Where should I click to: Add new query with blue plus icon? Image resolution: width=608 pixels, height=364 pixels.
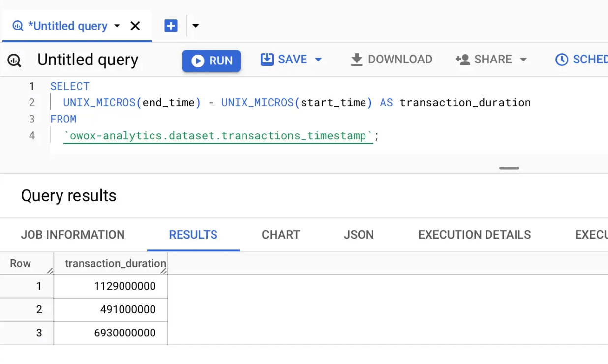[x=171, y=26]
